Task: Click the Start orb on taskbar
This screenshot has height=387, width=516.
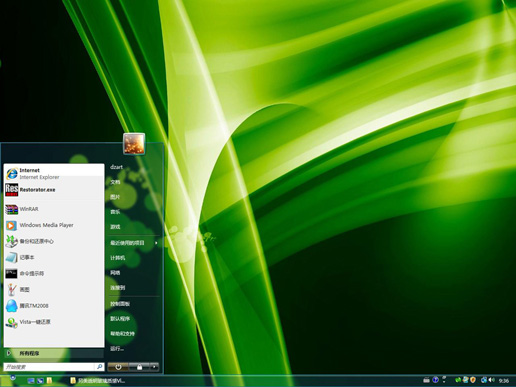Action: (12, 378)
